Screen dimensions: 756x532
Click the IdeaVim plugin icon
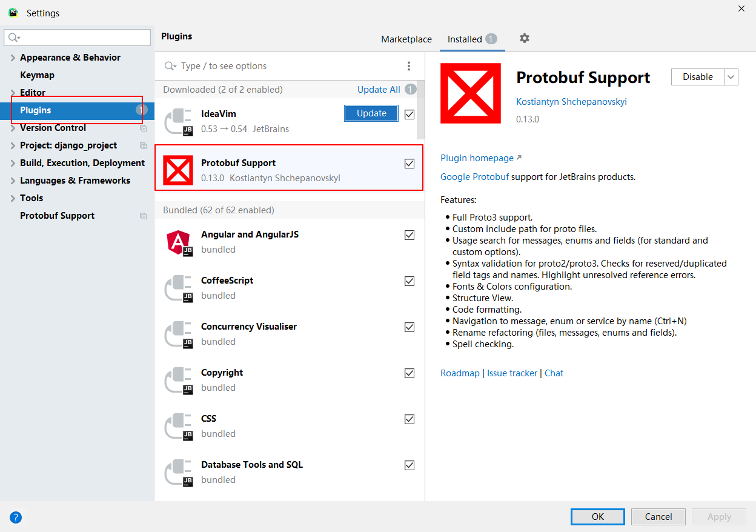(x=179, y=121)
